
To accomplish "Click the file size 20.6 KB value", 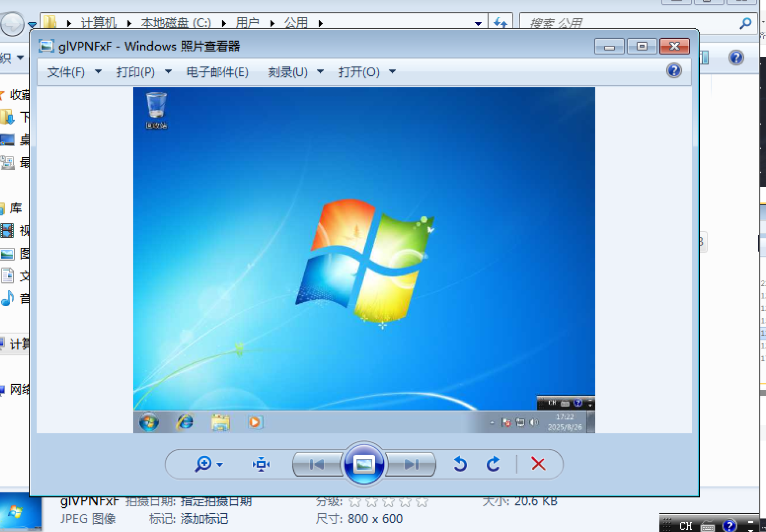I will [536, 502].
